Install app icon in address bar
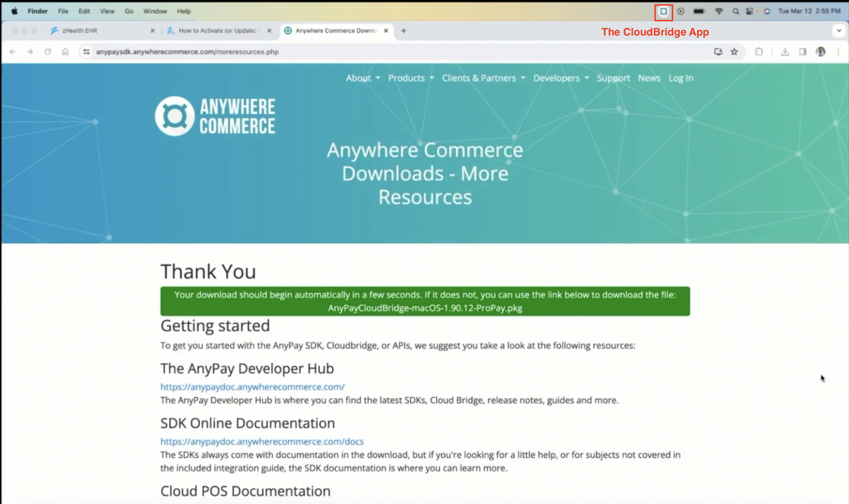Screen dimensions: 849x504 (x=718, y=51)
